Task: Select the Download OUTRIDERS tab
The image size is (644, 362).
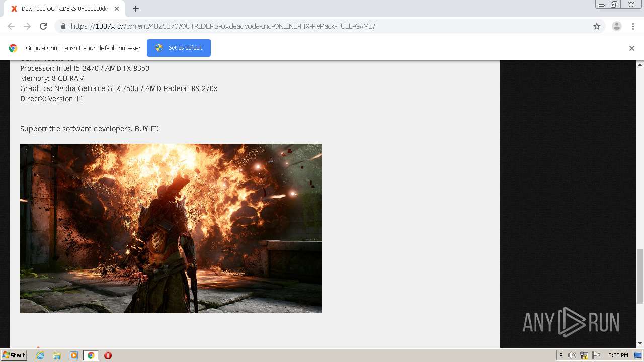Action: pos(64,9)
